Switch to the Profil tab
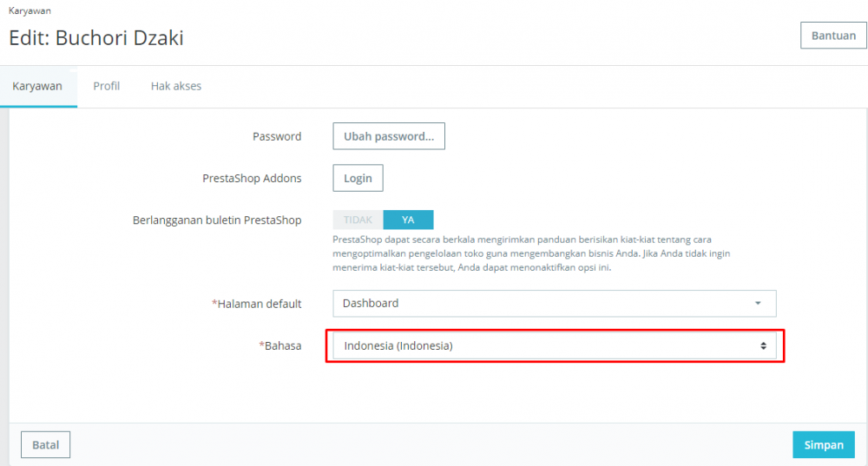The image size is (868, 466). 106,87
